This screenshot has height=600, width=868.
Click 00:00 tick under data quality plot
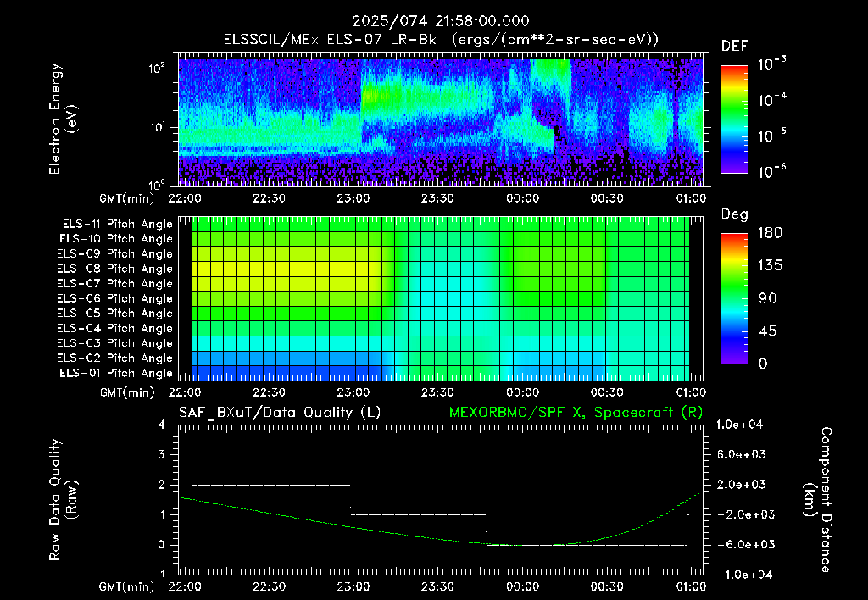tap(522, 586)
